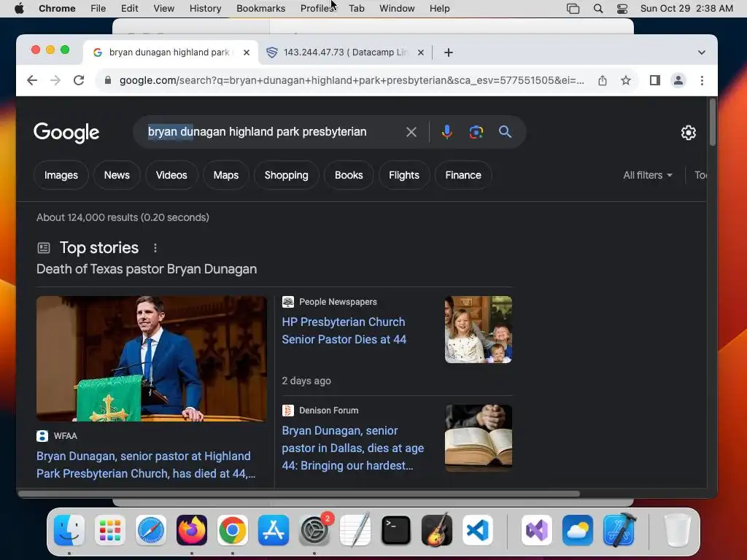The width and height of the screenshot is (747, 560).
Task: Bookmark this page with the star icon
Action: pos(625,80)
